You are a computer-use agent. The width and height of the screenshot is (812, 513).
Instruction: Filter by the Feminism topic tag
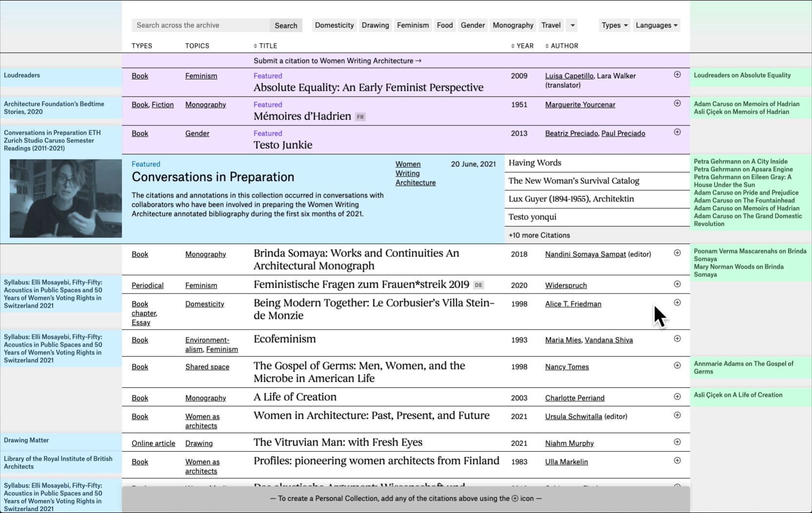412,25
